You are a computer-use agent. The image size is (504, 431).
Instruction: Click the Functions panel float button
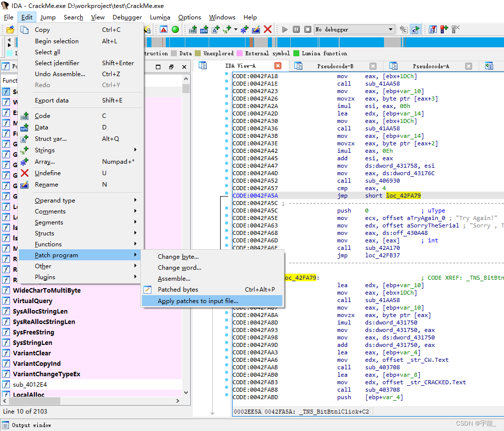point(171,67)
